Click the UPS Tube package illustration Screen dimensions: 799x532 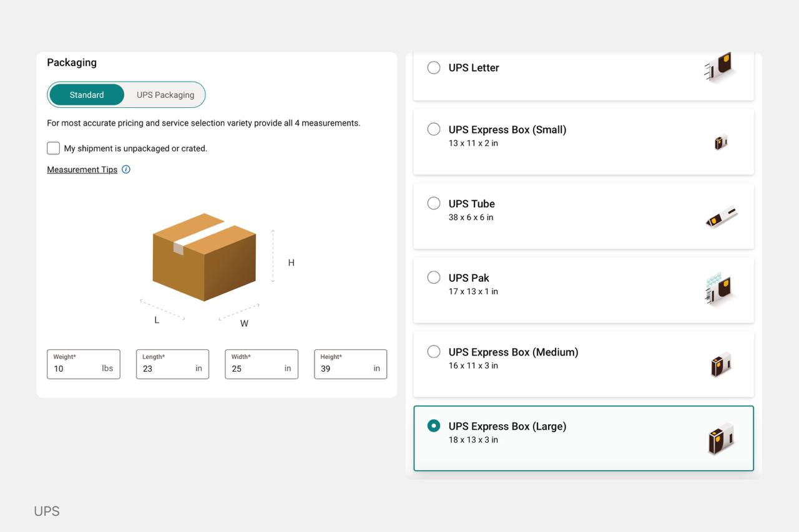tap(722, 217)
